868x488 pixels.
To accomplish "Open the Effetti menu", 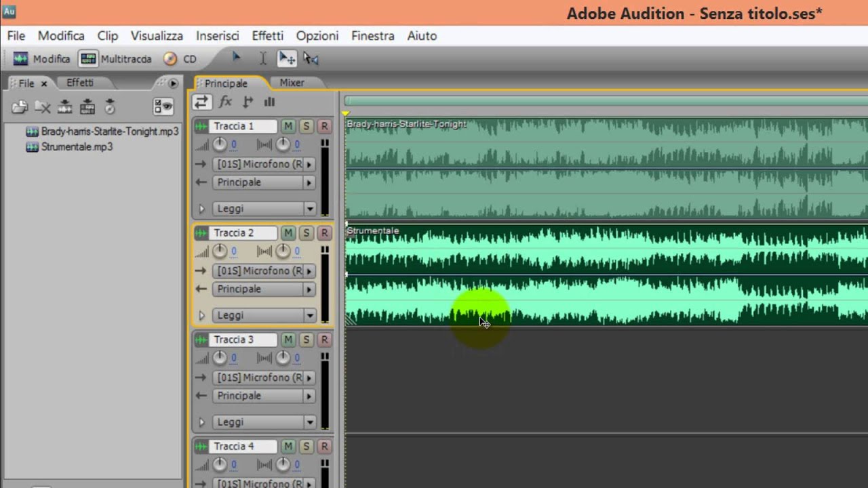I will coord(267,36).
